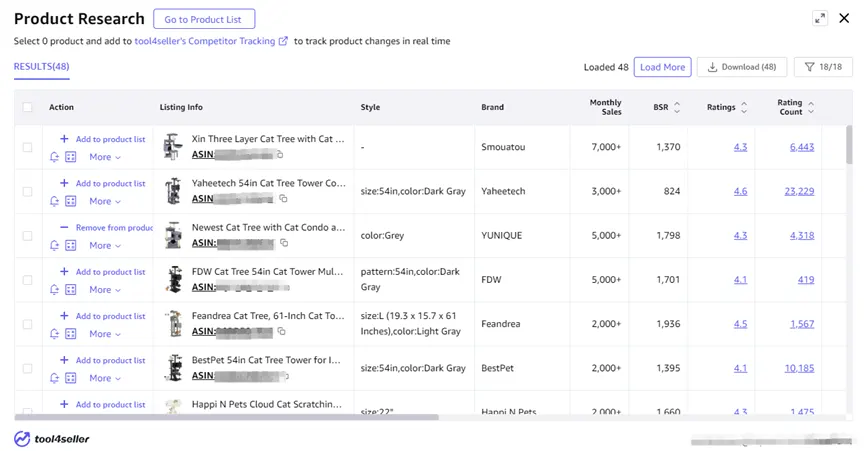Click the bell alert icon in FDW row
The width and height of the screenshot is (865, 451).
tap(54, 289)
